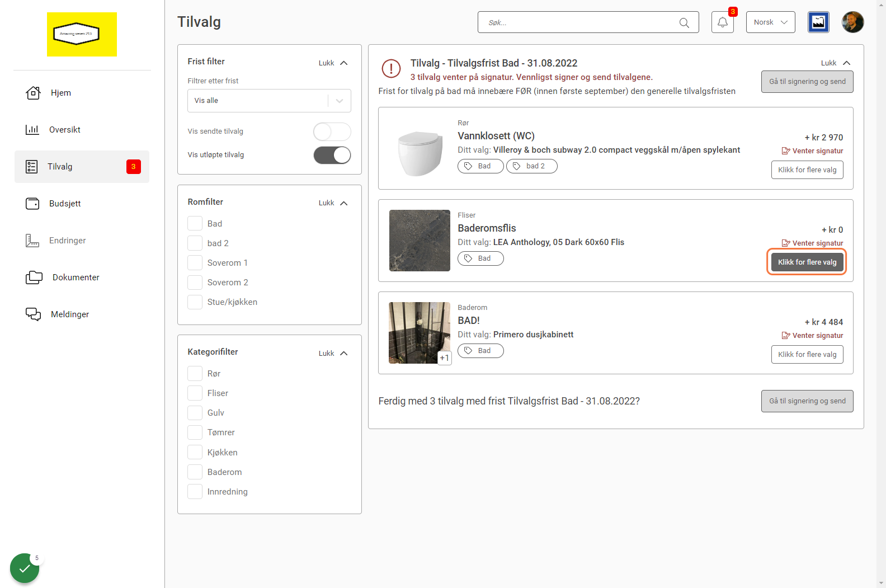
Task: Open the notifications bell
Action: [723, 22]
